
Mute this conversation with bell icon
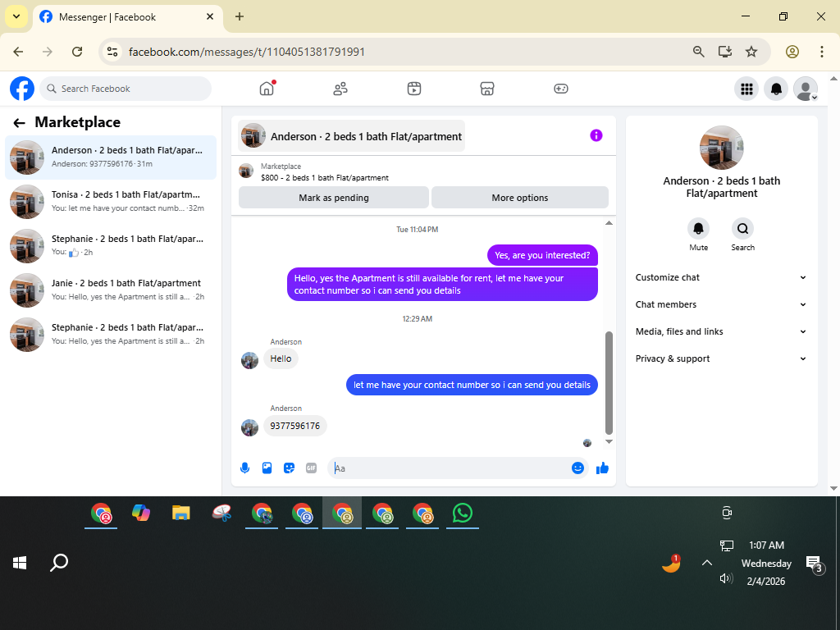click(x=698, y=229)
